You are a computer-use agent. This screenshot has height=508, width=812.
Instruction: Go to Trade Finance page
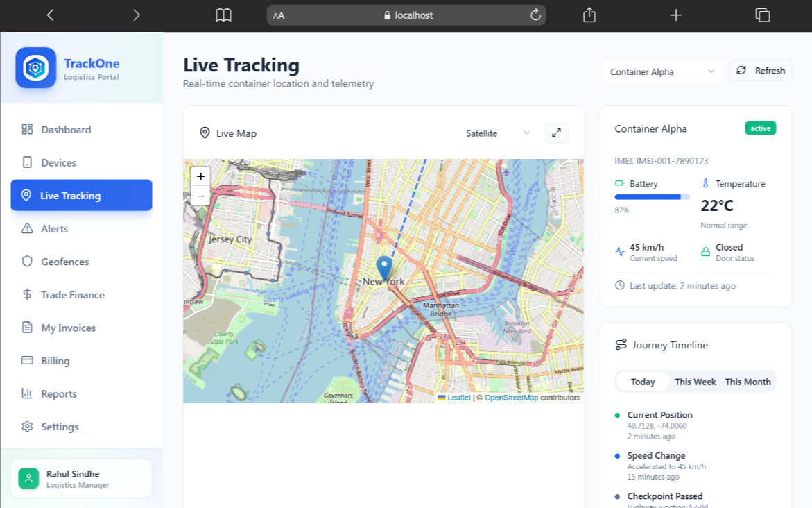[x=72, y=295]
